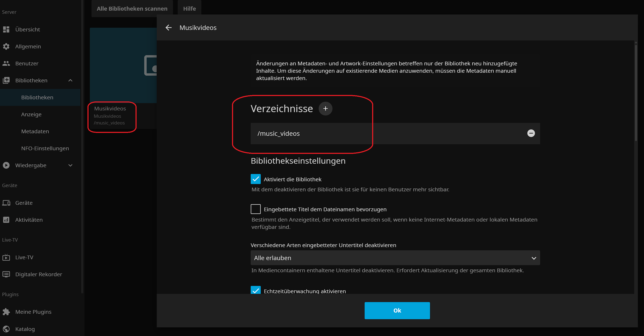Click the Meine Plugins puzzle icon
The width and height of the screenshot is (644, 336).
point(6,312)
